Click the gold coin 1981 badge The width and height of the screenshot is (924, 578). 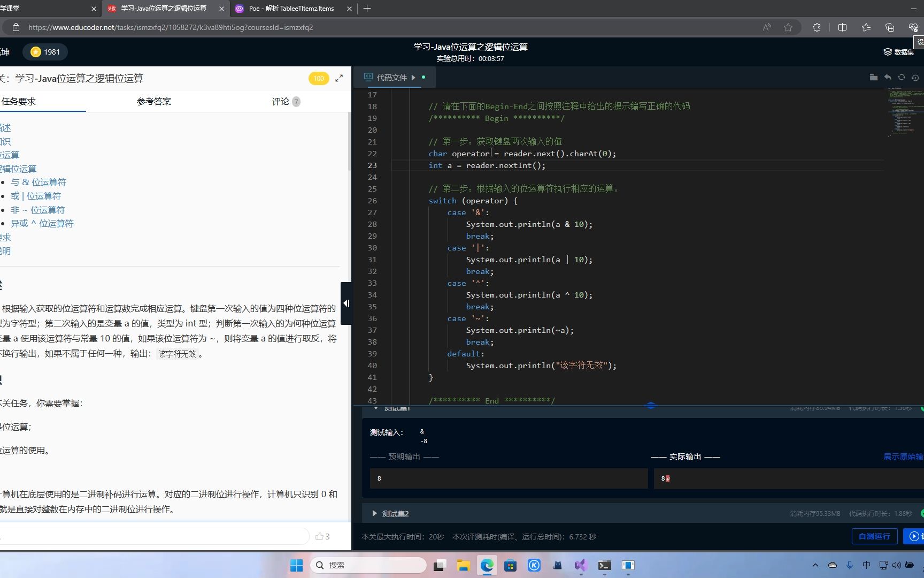pyautogui.click(x=45, y=52)
